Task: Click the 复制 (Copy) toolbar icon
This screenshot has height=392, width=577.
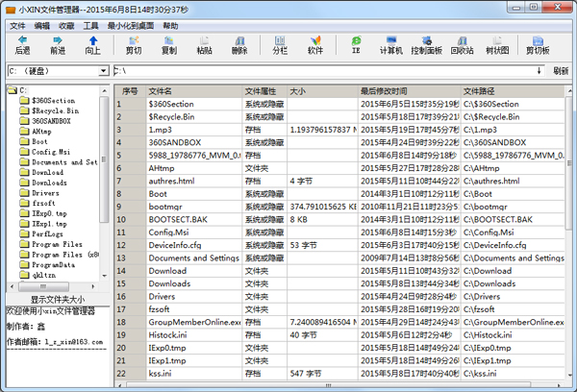Action: click(169, 44)
